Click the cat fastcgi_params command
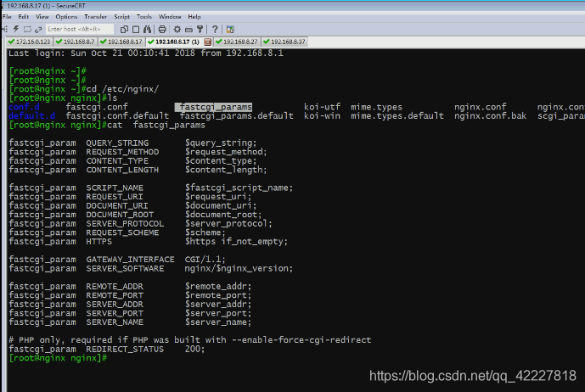 [x=156, y=125]
